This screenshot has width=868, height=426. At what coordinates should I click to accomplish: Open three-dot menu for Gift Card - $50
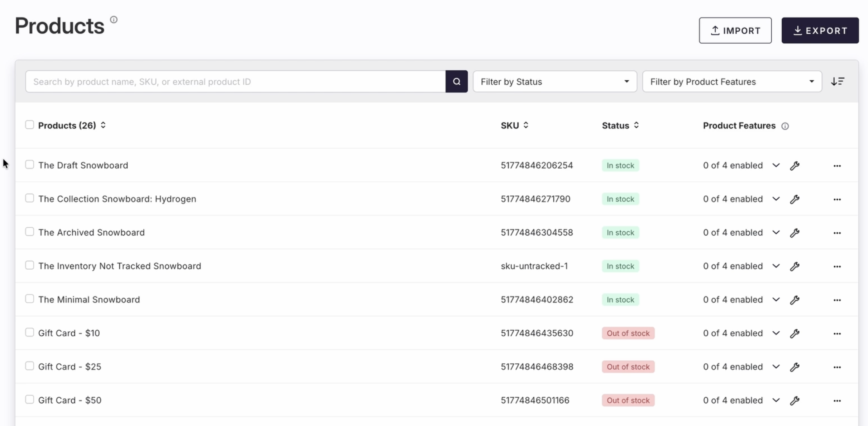(837, 401)
